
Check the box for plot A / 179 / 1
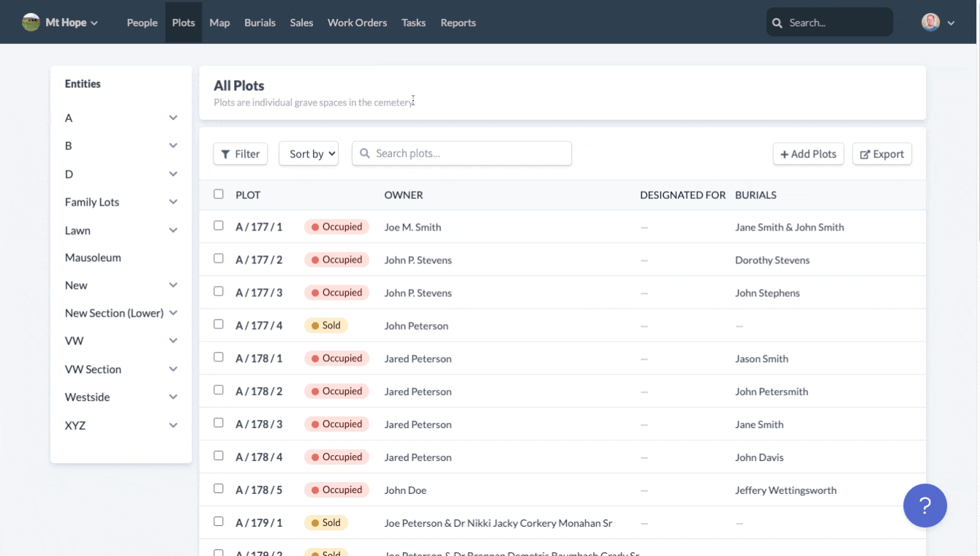pos(219,522)
